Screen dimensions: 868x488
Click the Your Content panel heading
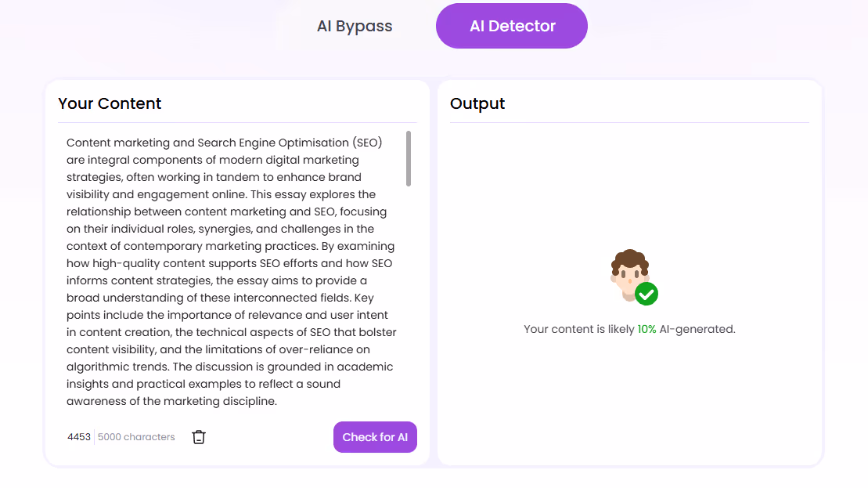click(110, 103)
